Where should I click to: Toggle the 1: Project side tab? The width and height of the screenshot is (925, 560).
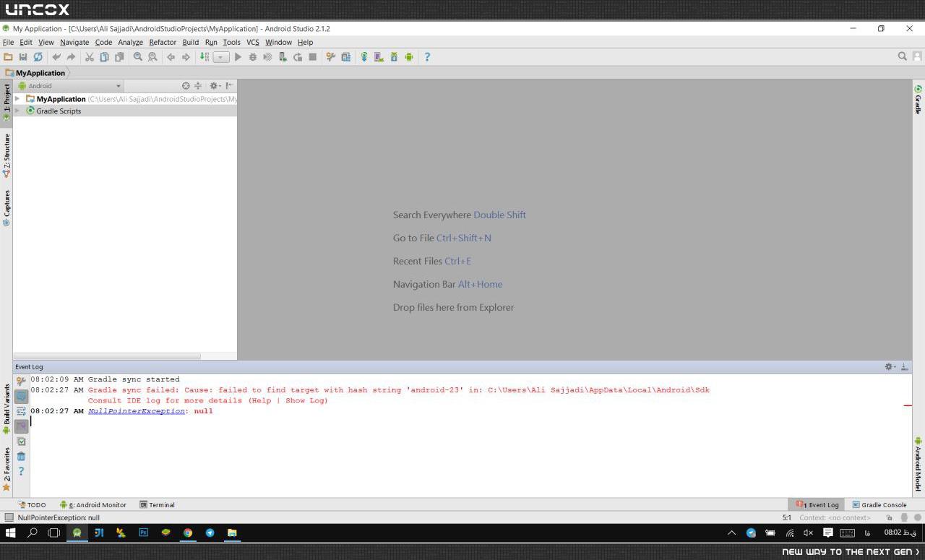click(7, 103)
